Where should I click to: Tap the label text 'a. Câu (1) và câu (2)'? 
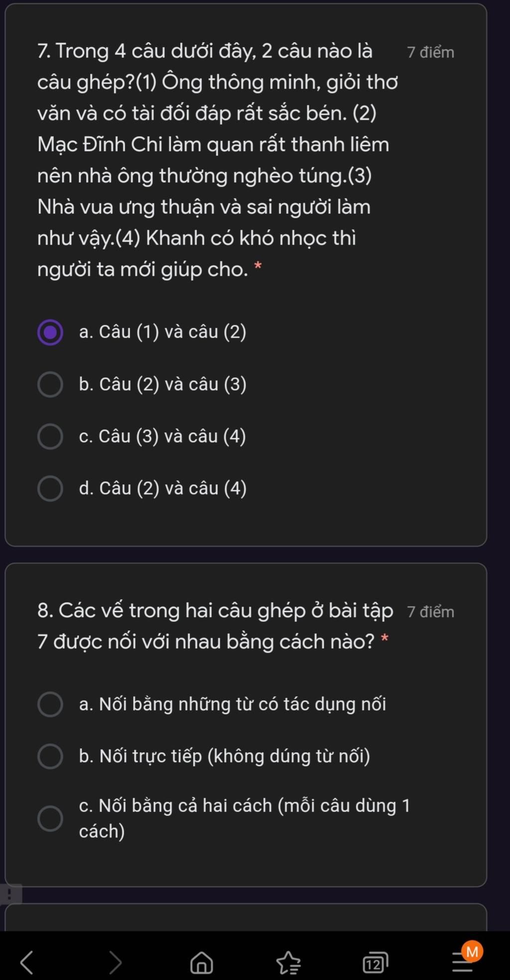(x=162, y=332)
